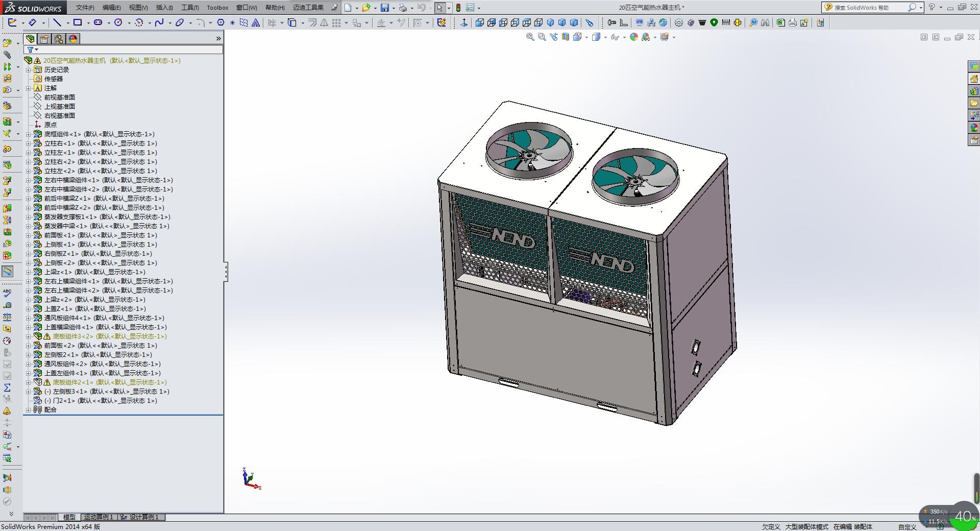This screenshot has height=531, width=980.
Task: Open the 编辑(E) menu
Action: pos(112,8)
